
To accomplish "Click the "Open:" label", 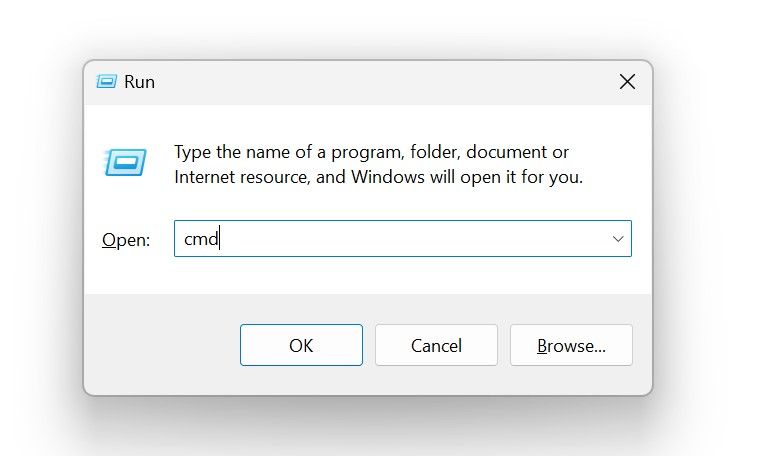I will 126,240.
